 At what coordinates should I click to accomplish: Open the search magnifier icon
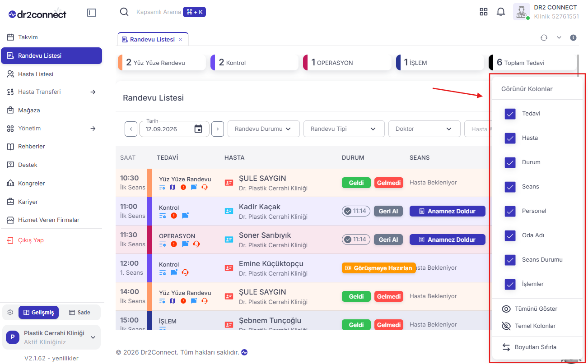pyautogui.click(x=124, y=12)
